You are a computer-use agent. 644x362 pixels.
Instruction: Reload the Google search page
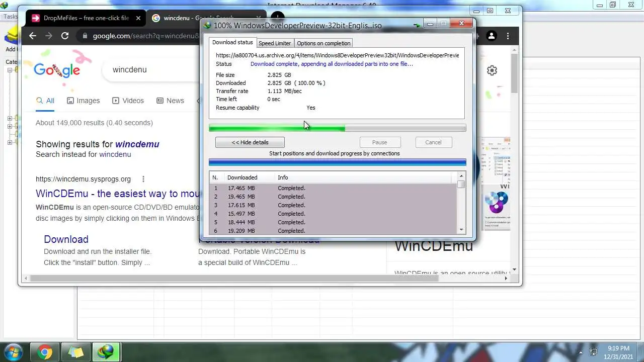65,36
